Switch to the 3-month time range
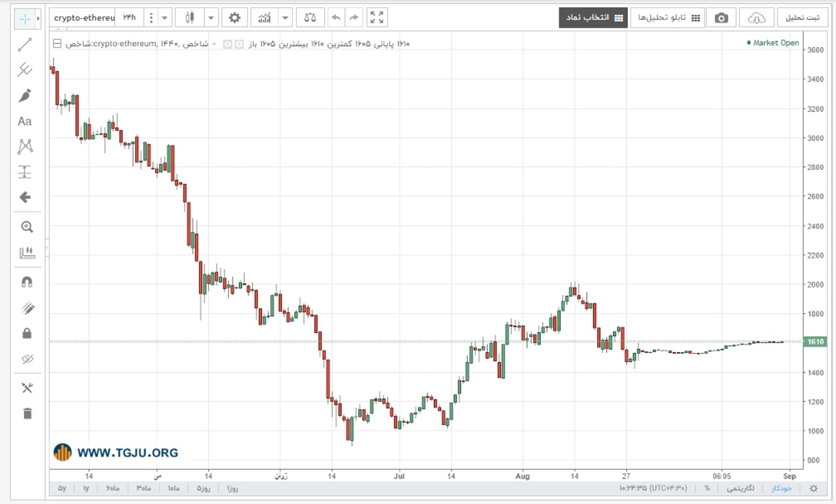Screen dimensions: 836x504 click(142, 488)
